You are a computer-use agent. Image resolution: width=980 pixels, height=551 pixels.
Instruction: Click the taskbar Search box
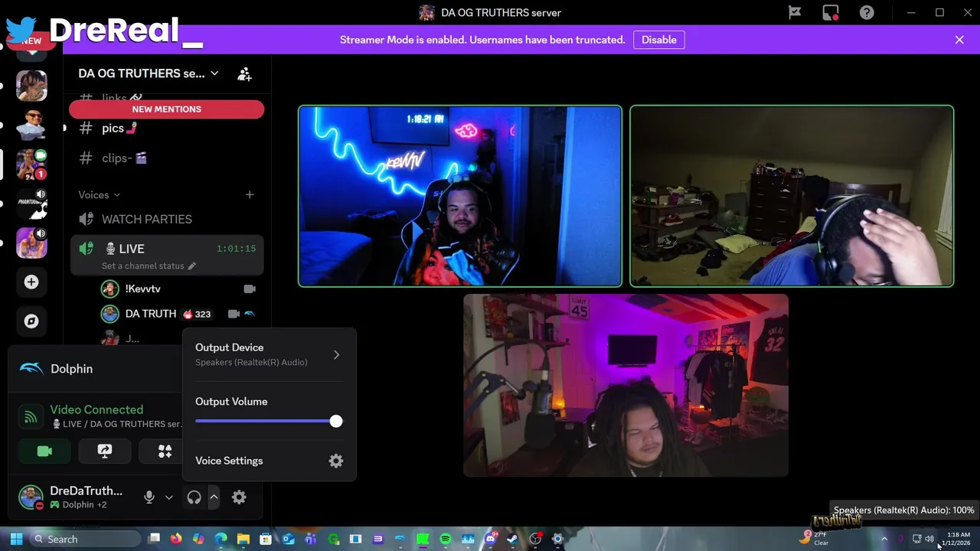[x=86, y=539]
